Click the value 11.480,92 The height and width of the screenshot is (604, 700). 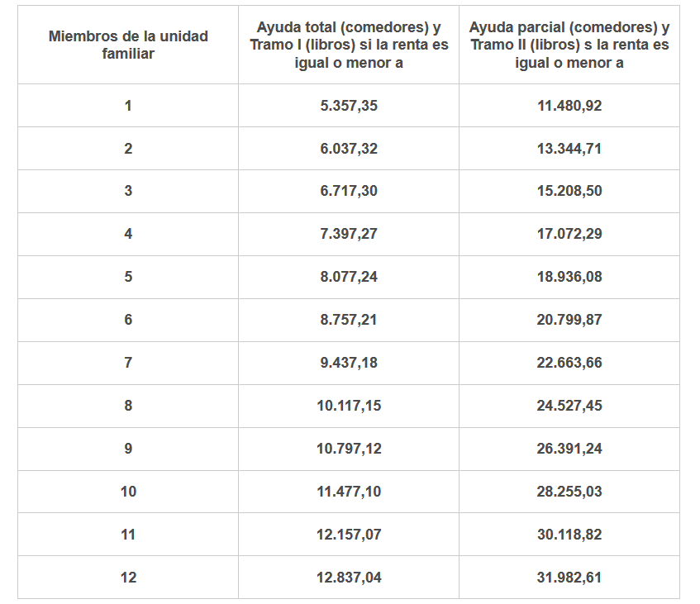pyautogui.click(x=569, y=106)
